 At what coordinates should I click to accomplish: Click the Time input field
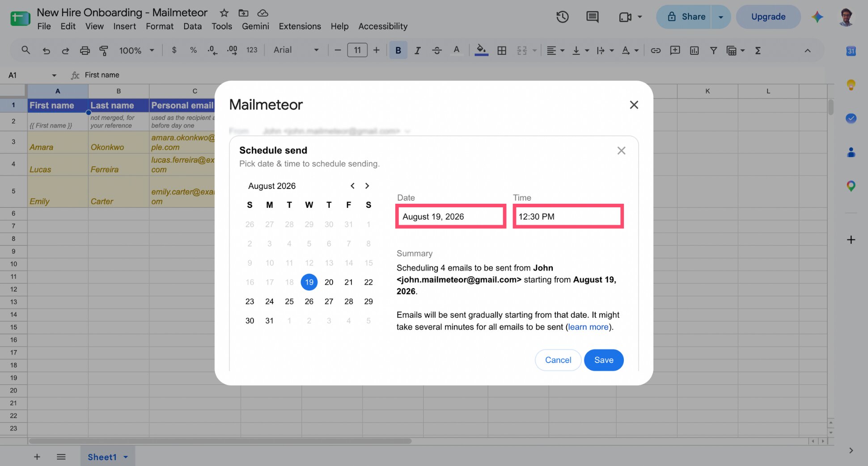point(568,217)
